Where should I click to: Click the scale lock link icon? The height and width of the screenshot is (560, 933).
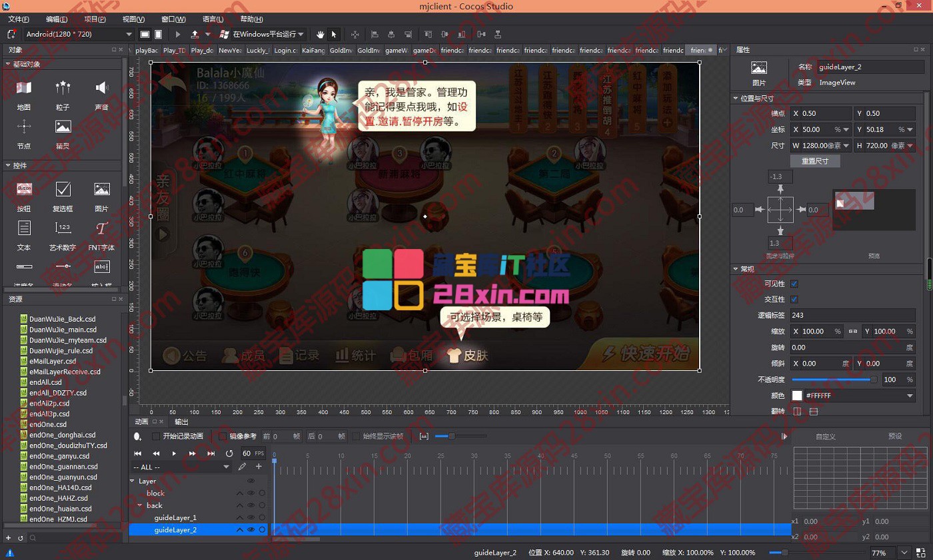[853, 332]
